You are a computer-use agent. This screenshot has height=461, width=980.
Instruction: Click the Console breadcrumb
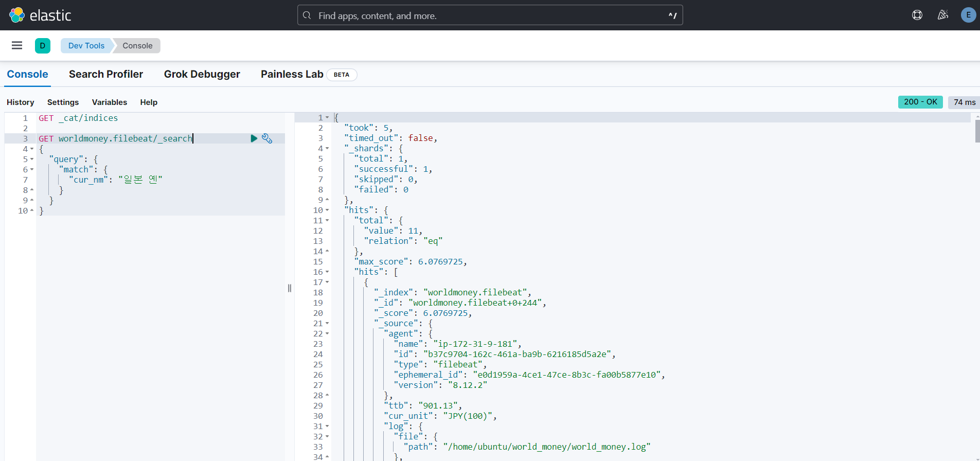137,45
